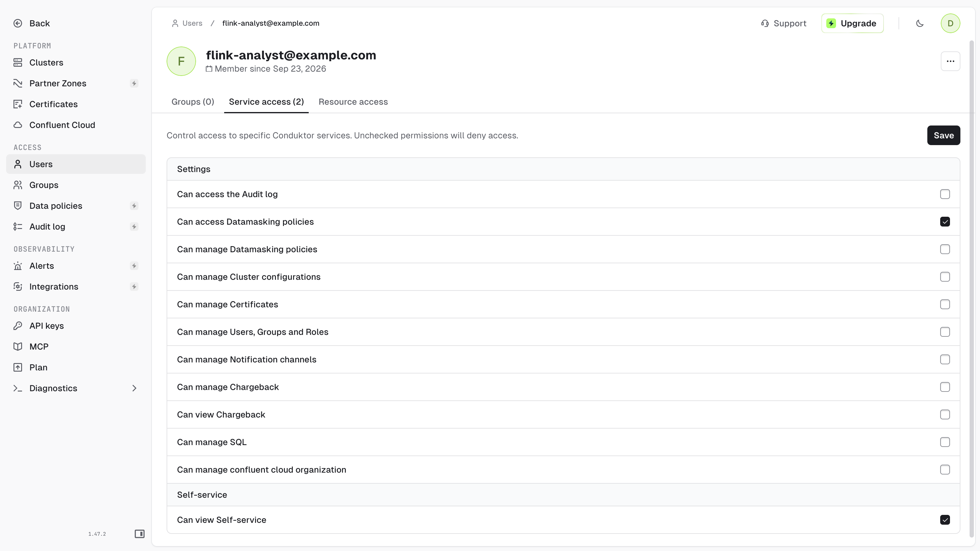This screenshot has height=551, width=980.
Task: Click the Plan upload icon
Action: (18, 367)
